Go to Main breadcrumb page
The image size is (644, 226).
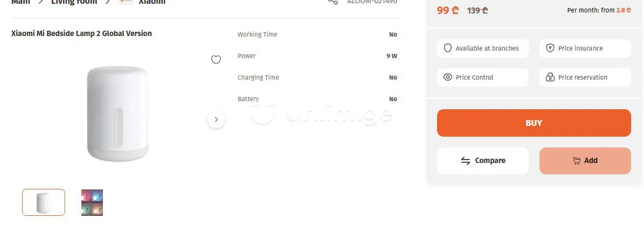[x=20, y=2]
